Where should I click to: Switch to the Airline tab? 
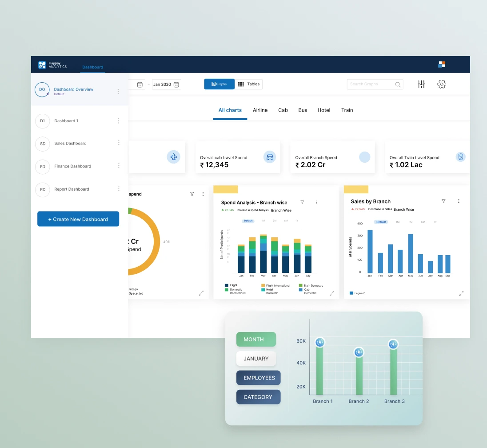pyautogui.click(x=260, y=110)
